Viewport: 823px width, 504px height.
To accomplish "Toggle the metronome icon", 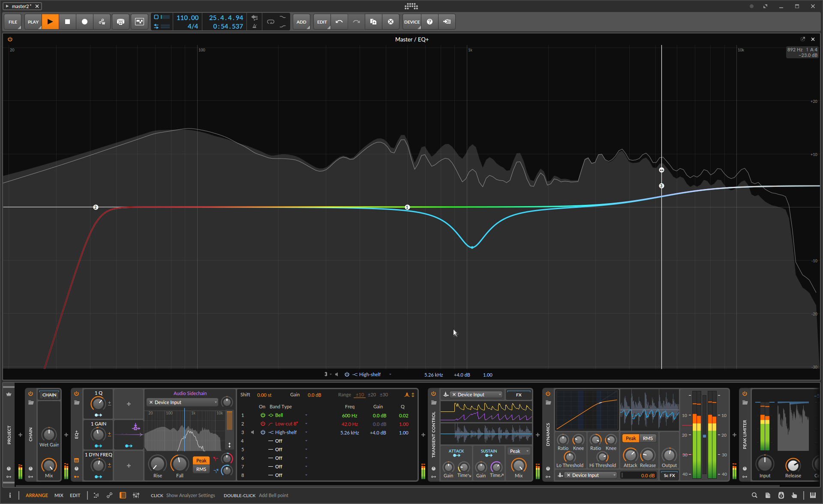I will [255, 26].
